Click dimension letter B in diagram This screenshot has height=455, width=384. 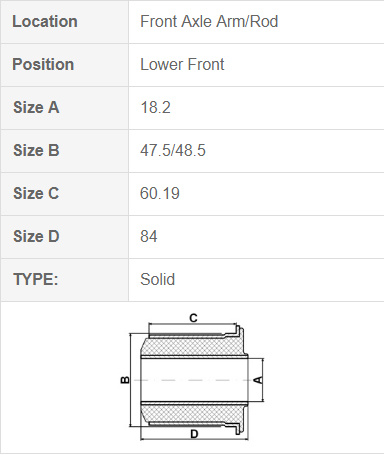coord(125,380)
